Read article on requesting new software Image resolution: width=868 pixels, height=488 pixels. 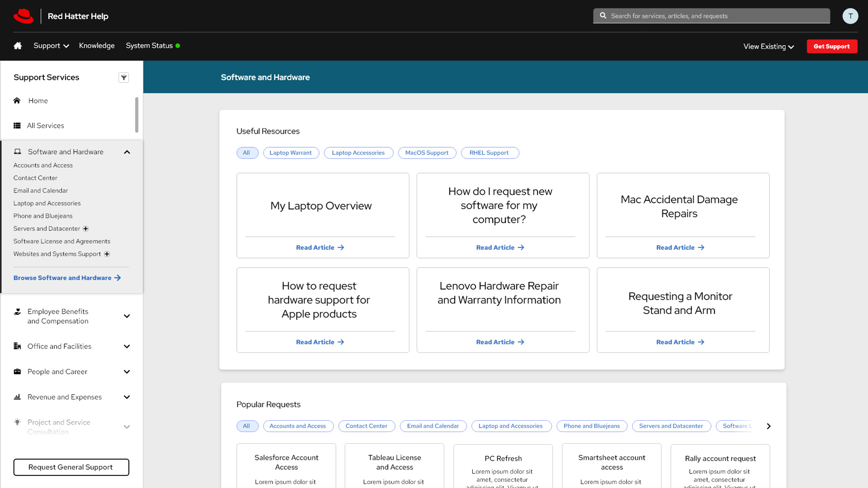click(x=500, y=248)
